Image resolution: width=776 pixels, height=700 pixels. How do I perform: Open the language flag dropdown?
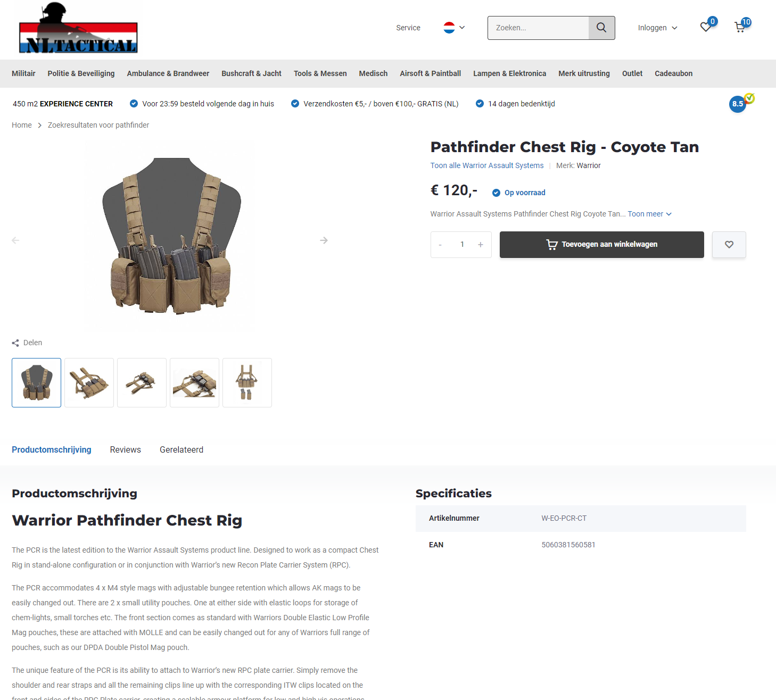(x=454, y=28)
